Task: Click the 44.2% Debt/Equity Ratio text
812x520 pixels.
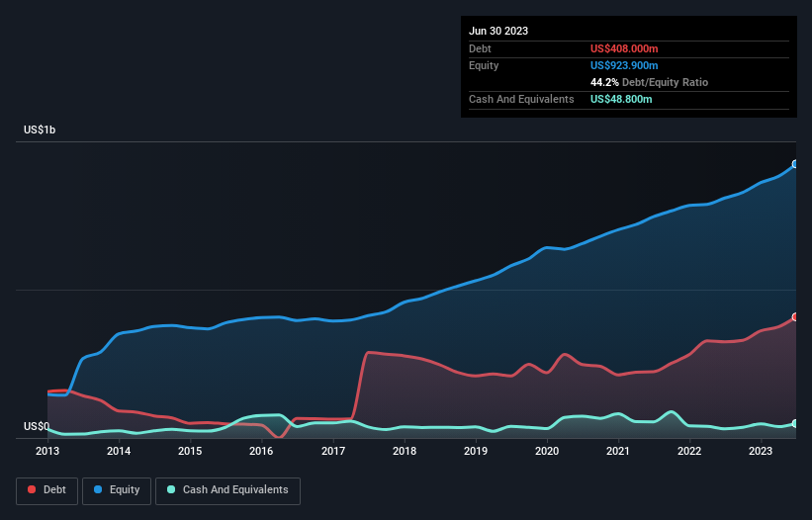Action: (x=649, y=82)
